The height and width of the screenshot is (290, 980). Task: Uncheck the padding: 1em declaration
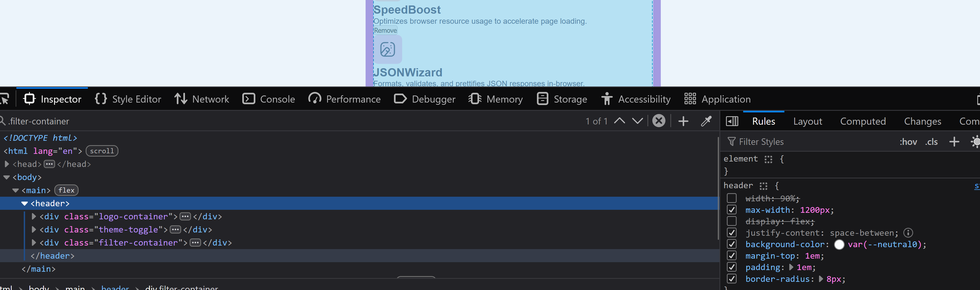click(731, 267)
